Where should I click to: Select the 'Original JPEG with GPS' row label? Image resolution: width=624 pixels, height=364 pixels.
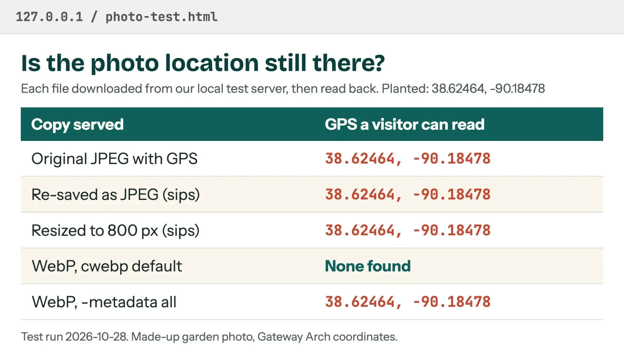115,159
